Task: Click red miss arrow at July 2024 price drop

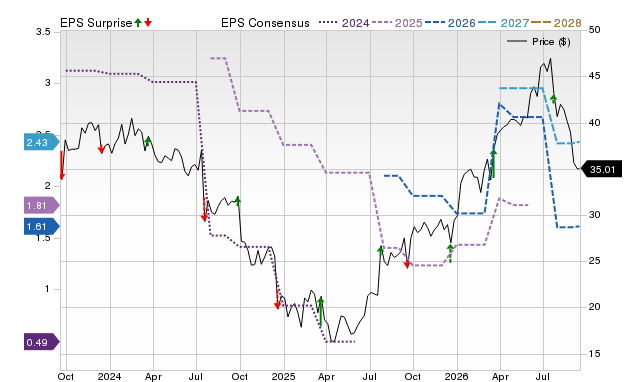Action: (x=204, y=210)
